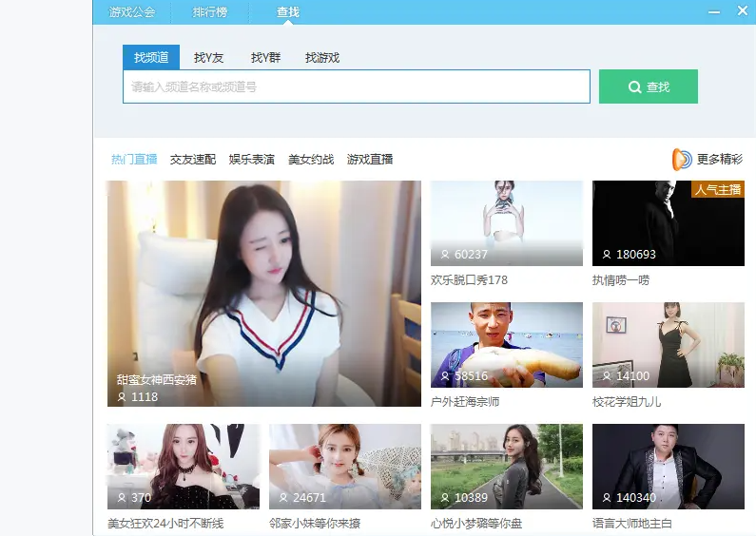Click the viewer icon beside 10389
Image resolution: width=756 pixels, height=536 pixels.
tap(445, 497)
